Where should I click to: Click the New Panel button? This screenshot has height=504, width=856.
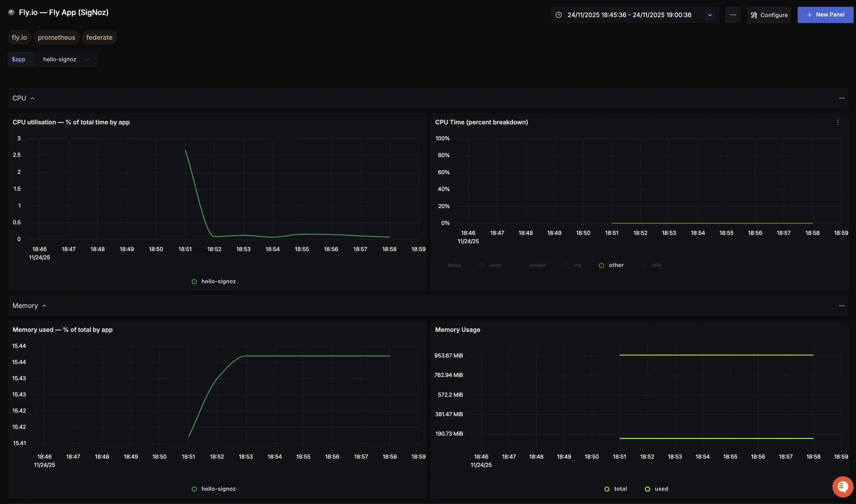tap(825, 15)
